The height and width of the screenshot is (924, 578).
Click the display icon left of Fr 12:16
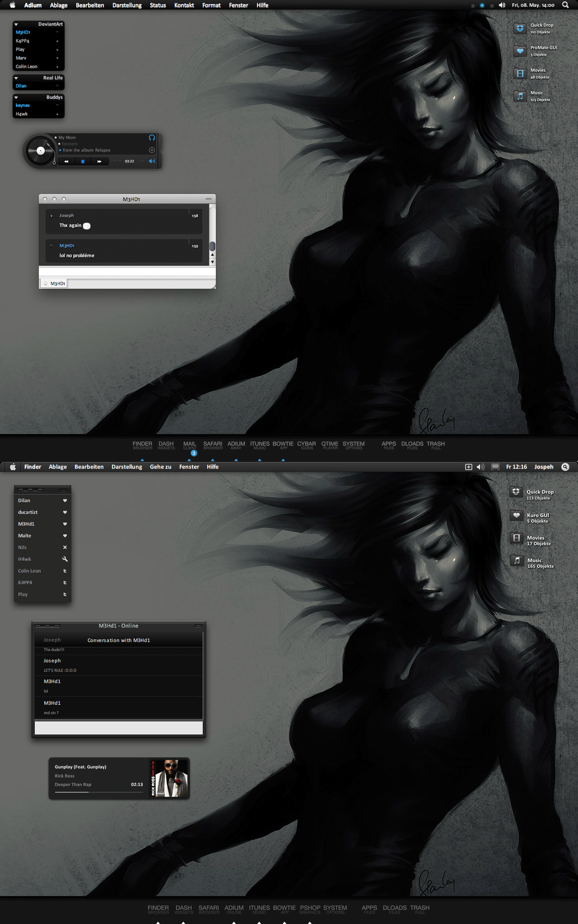point(495,467)
